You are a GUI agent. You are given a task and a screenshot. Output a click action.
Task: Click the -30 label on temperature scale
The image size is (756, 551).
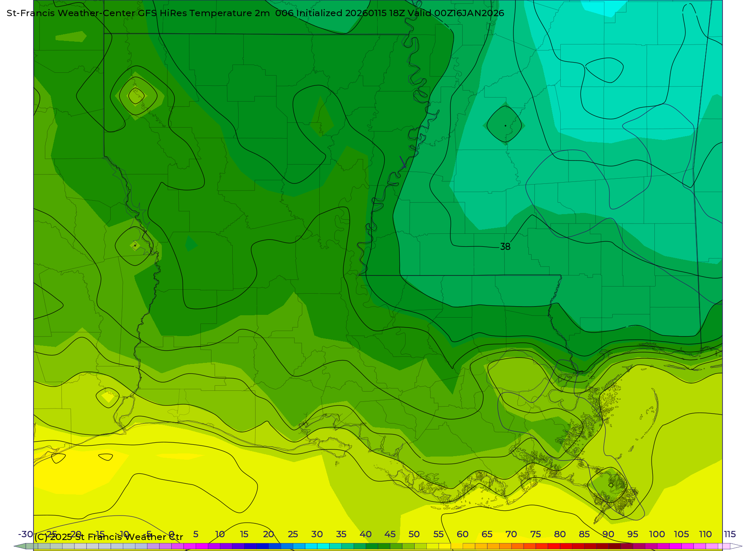point(26,534)
